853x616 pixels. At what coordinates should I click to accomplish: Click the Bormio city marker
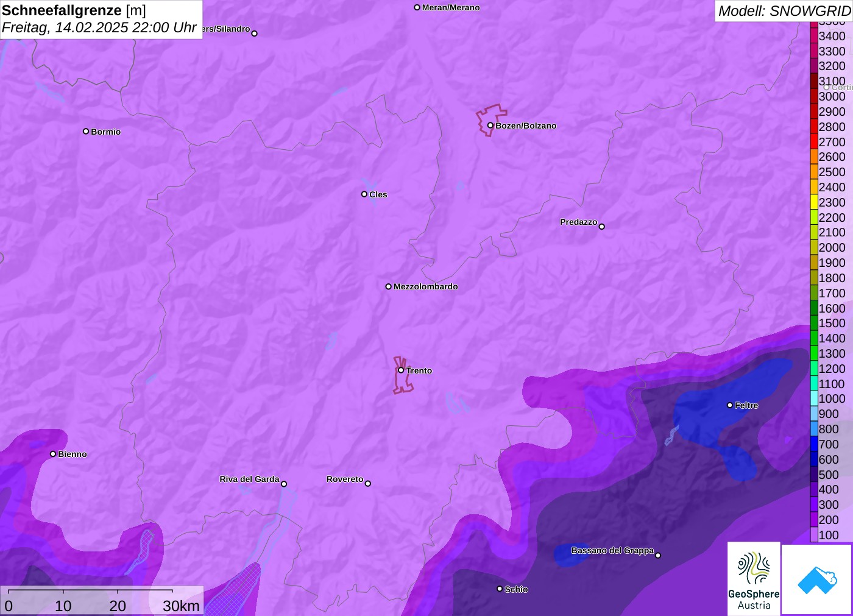point(86,131)
